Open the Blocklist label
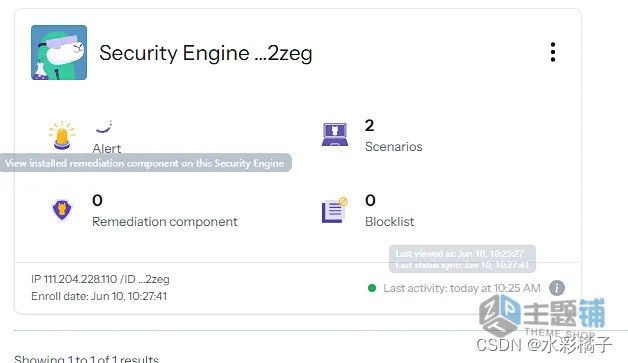 pyautogui.click(x=389, y=222)
